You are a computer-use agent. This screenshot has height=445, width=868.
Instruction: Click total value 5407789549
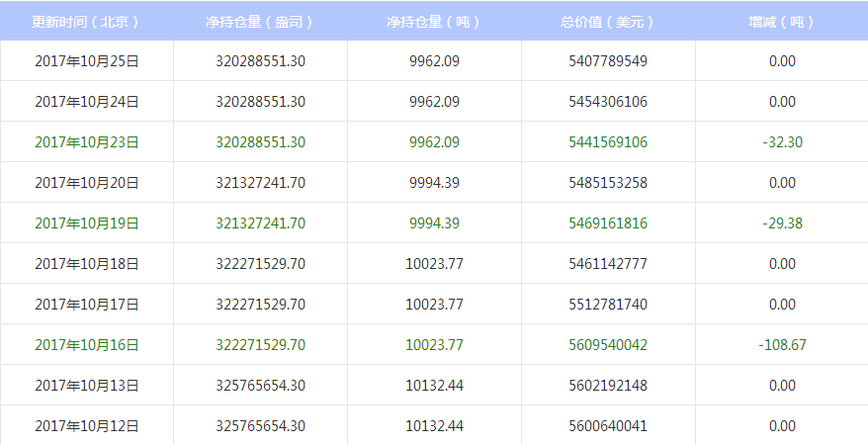(608, 61)
